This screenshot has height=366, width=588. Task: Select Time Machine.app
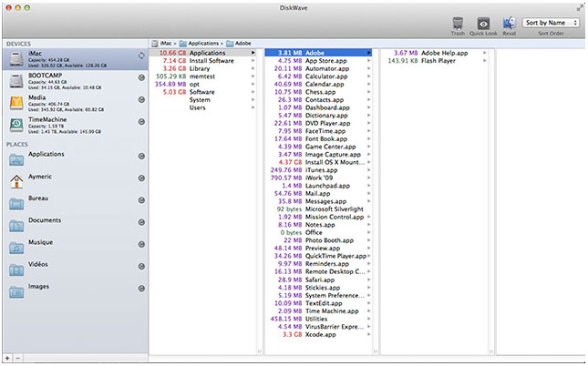click(318, 311)
